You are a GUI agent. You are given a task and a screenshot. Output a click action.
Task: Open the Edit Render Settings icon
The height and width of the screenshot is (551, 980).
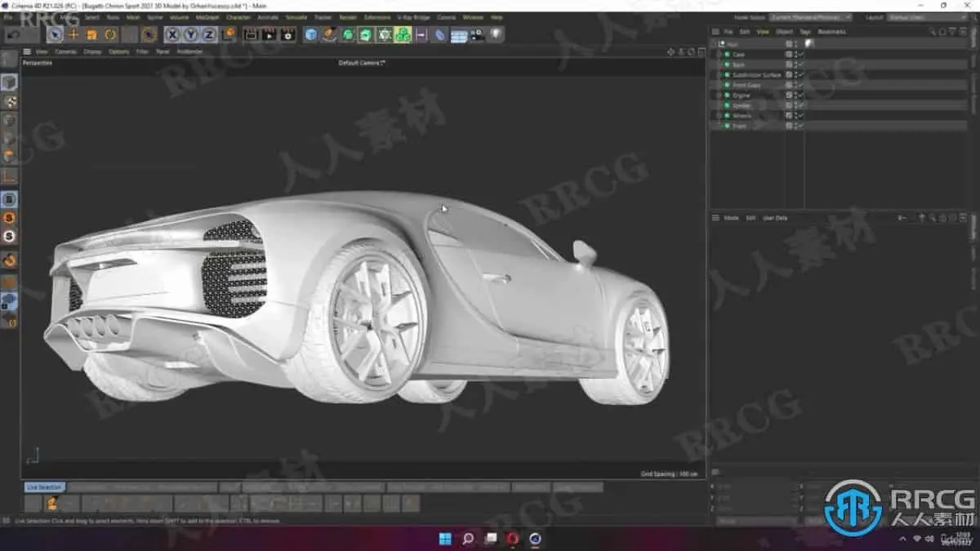pos(287,34)
